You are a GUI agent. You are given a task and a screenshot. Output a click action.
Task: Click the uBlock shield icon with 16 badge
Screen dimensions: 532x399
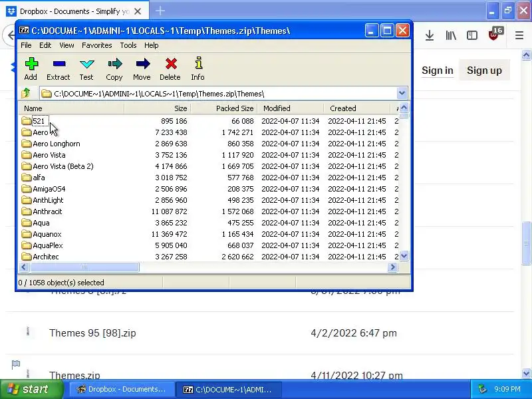[495, 35]
